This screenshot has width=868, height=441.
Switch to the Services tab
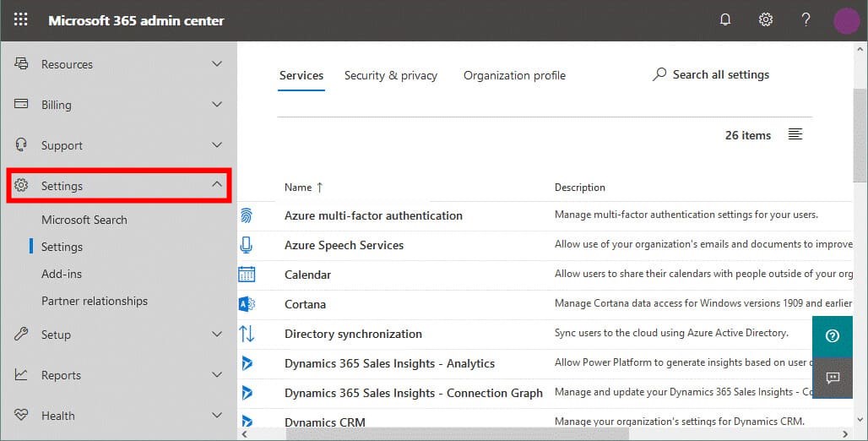301,75
